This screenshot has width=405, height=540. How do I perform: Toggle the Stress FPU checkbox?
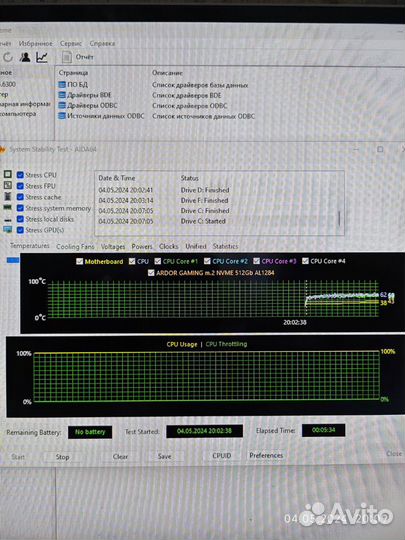coord(20,186)
